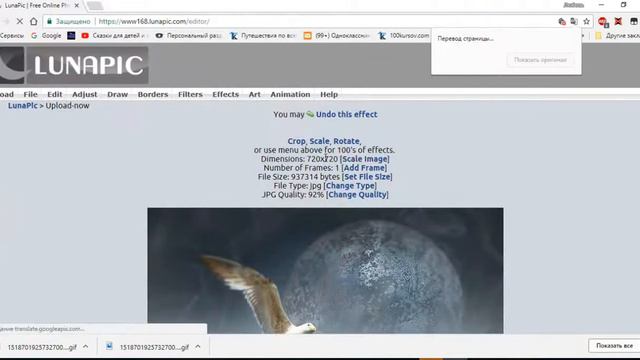Click the Change Quality link
The image size is (640, 360).
coord(357,195)
